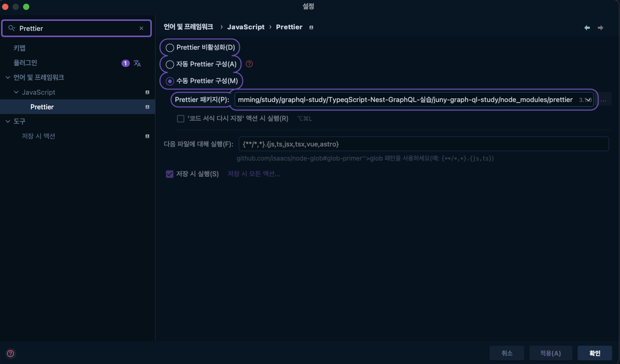This screenshot has height=364, width=620.
Task: Open the Prettier 패키지 dropdown list
Action: point(589,100)
